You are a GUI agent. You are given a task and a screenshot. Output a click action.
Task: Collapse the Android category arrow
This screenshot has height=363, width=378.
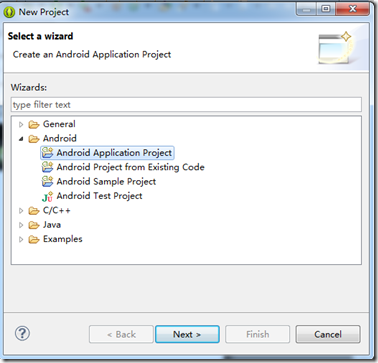pos(21,139)
